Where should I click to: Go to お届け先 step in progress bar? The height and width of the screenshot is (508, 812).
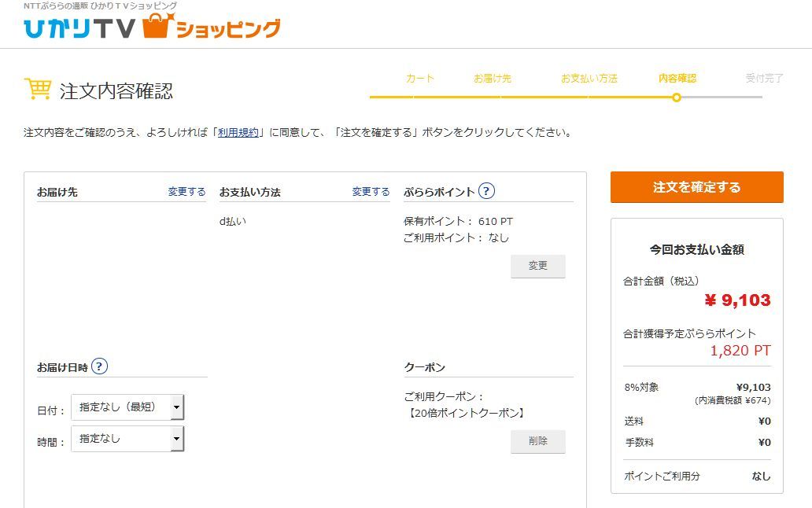coord(493,79)
